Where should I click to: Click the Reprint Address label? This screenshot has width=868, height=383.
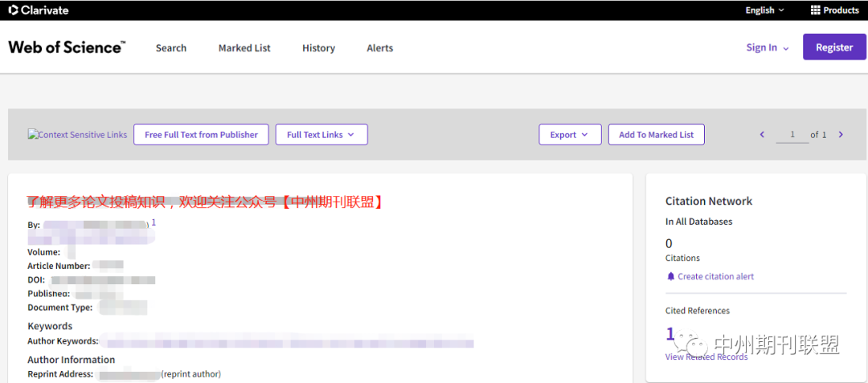[60, 374]
